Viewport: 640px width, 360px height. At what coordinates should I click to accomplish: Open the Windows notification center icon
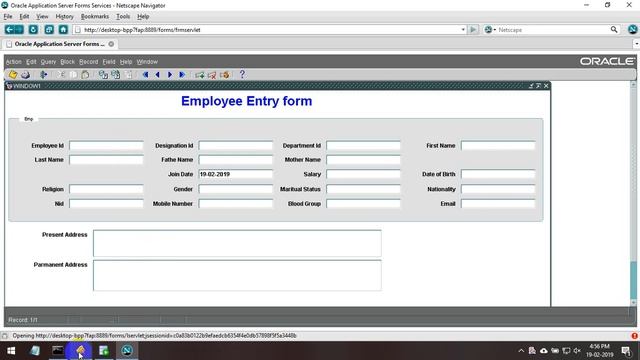pos(626,351)
